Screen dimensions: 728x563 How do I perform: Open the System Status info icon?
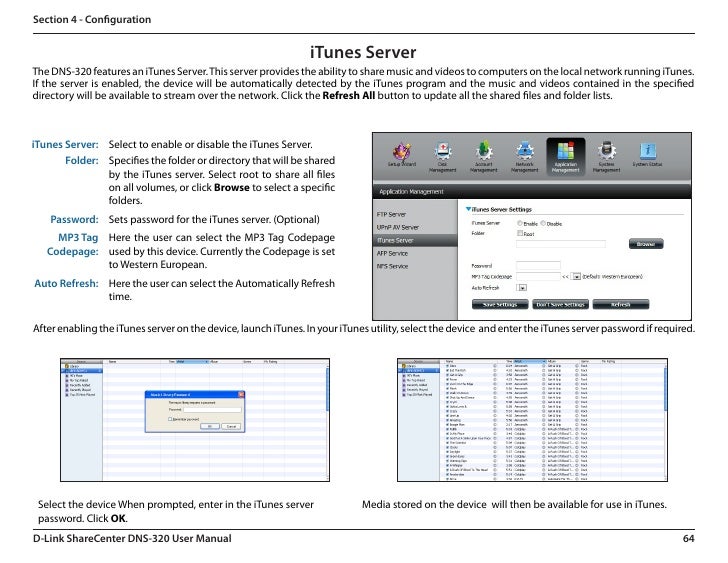(x=647, y=155)
